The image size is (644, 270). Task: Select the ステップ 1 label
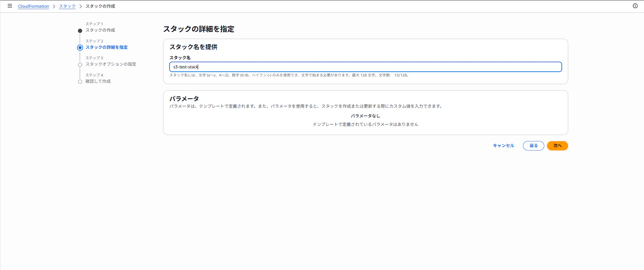tap(94, 24)
